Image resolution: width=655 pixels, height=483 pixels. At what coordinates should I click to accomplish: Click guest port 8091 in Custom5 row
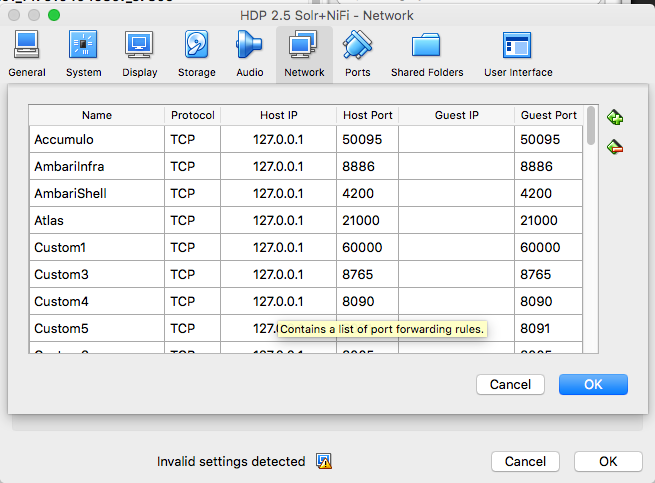point(548,328)
